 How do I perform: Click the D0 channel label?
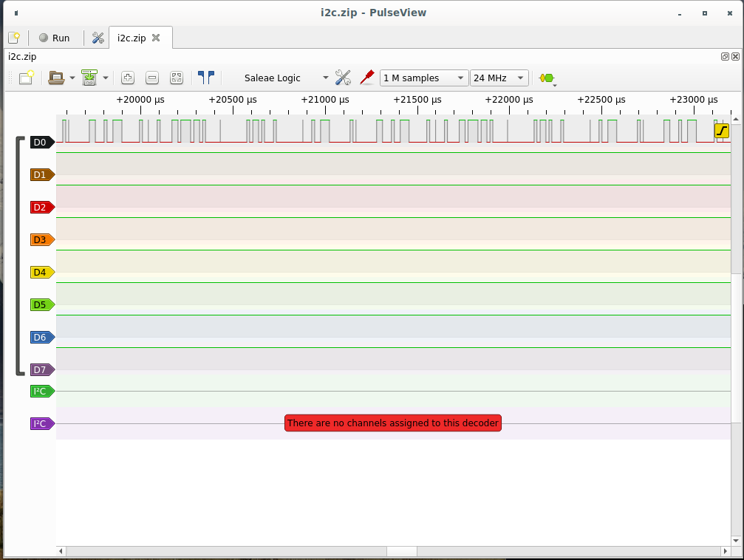(40, 143)
